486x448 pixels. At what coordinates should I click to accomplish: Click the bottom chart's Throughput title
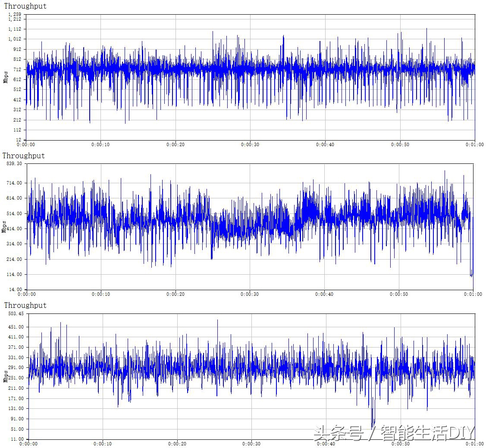[x=25, y=305]
